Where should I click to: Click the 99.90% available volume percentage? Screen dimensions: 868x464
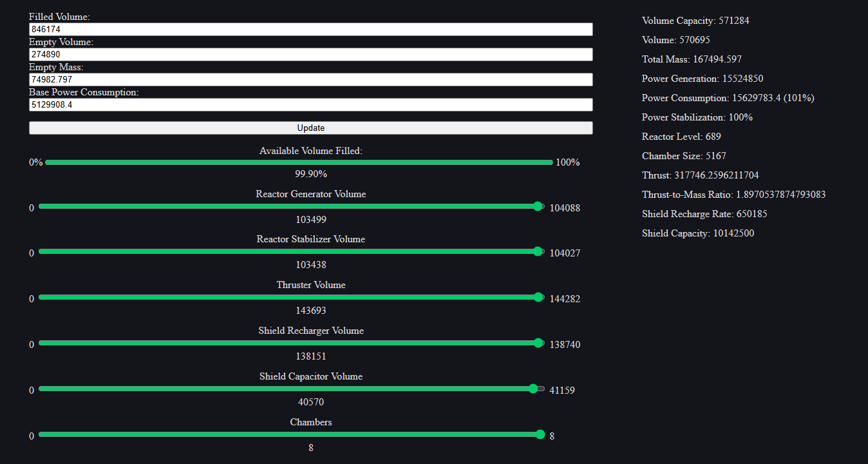point(311,174)
